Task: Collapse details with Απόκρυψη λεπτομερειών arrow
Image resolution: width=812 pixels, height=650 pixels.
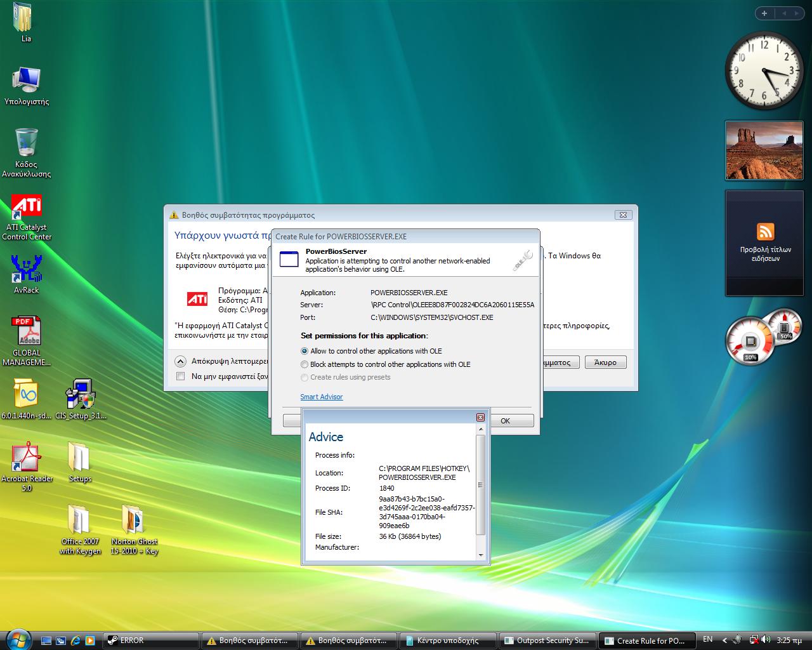Action: pos(180,361)
